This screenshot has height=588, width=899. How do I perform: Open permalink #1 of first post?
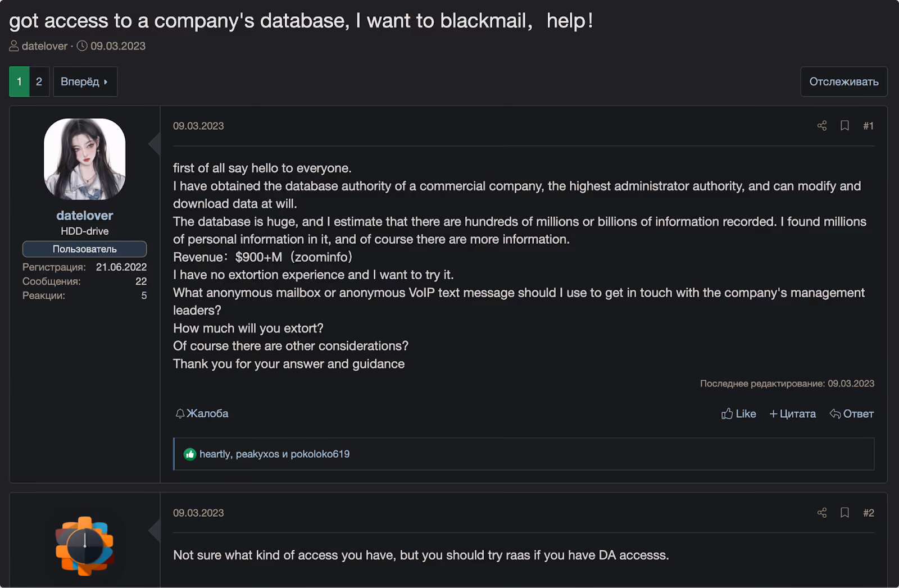(x=868, y=126)
